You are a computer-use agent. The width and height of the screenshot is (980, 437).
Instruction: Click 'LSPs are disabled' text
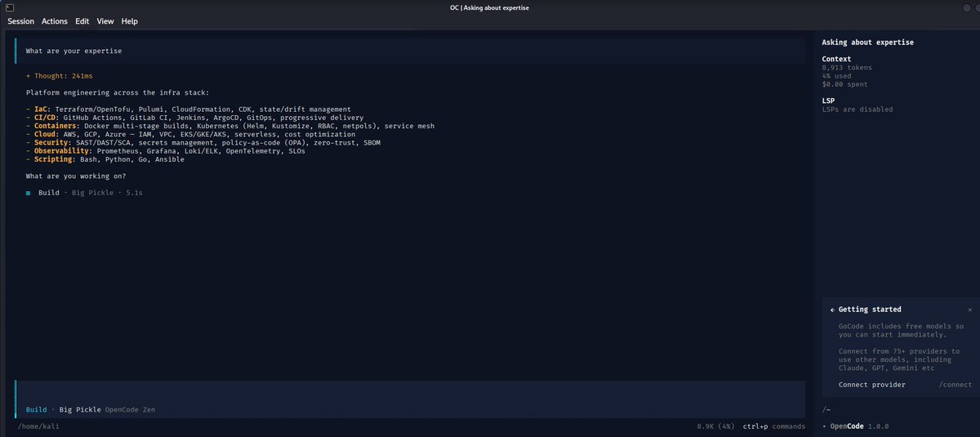[x=857, y=109]
